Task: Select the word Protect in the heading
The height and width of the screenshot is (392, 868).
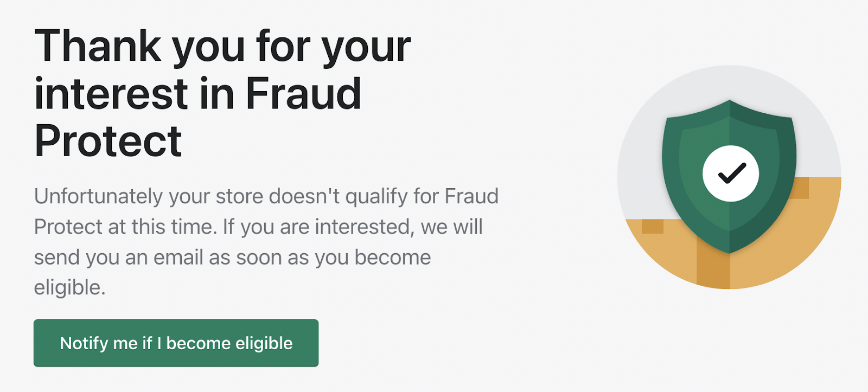Action: [108, 141]
